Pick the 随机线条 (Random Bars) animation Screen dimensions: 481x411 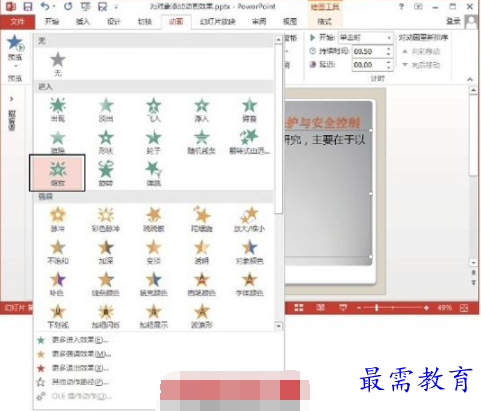pyautogui.click(x=201, y=142)
